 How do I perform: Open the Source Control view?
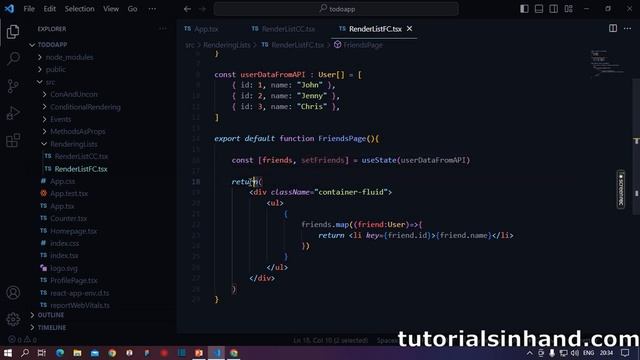coord(13,86)
